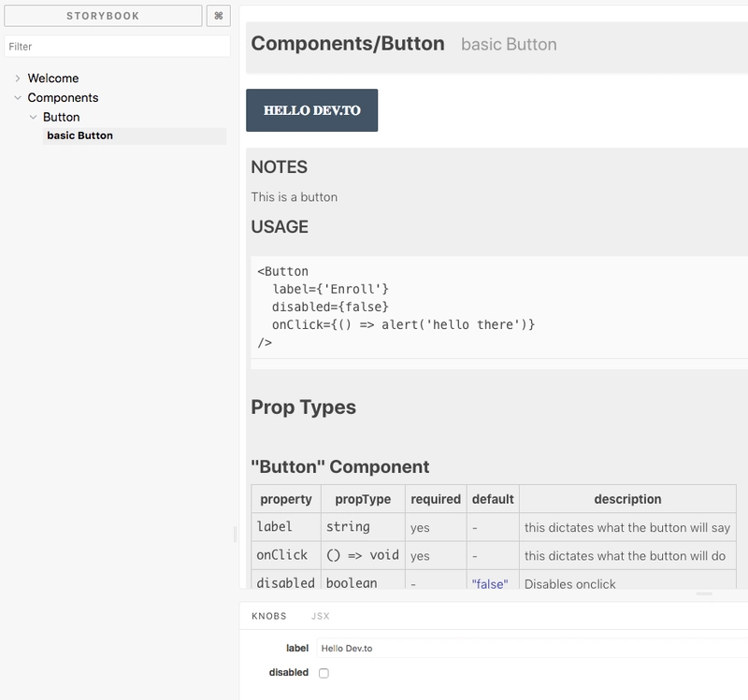The width and height of the screenshot is (748, 700).
Task: Click the STORYBOOK header button
Action: [x=103, y=16]
